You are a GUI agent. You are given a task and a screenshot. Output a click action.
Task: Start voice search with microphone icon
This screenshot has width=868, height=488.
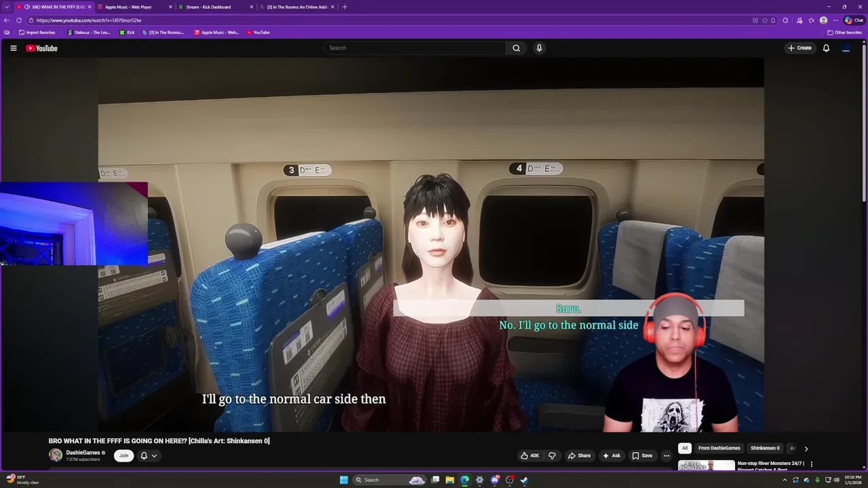[x=539, y=48]
